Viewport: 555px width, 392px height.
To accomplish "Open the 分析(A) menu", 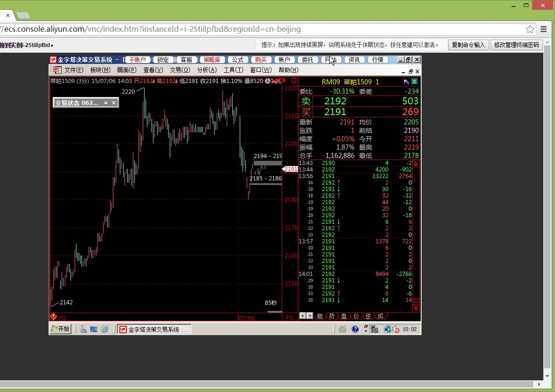I will click(x=207, y=70).
